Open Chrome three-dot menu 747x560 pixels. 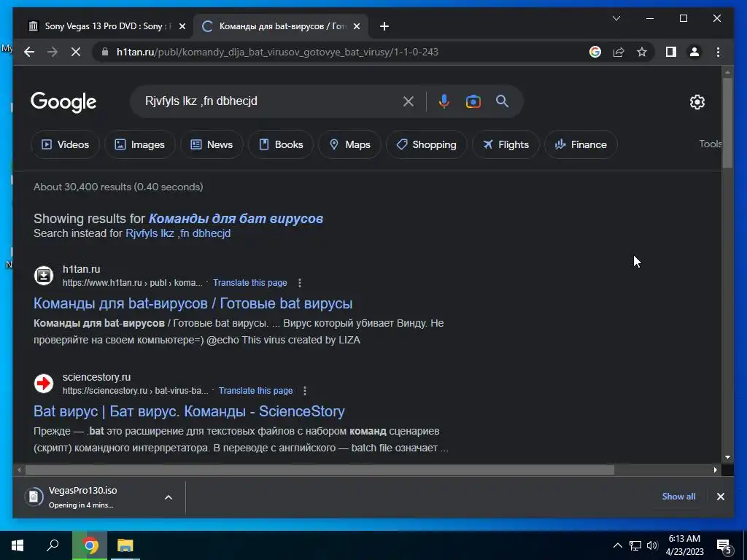click(x=718, y=52)
